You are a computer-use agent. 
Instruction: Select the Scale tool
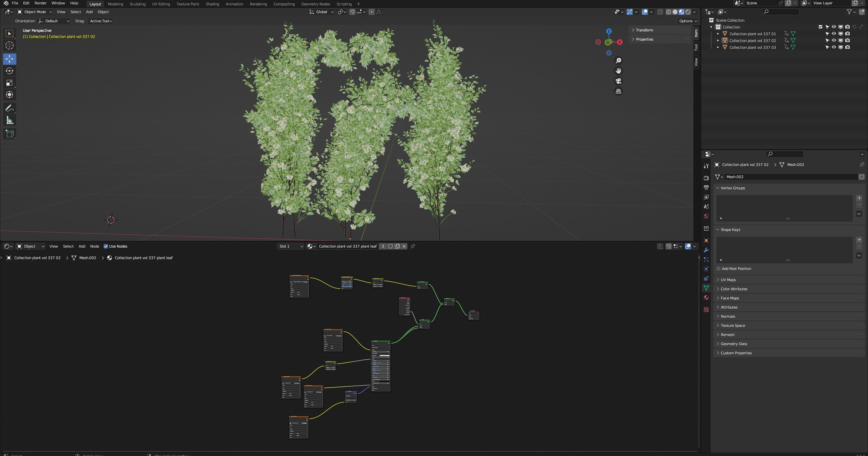pos(10,83)
